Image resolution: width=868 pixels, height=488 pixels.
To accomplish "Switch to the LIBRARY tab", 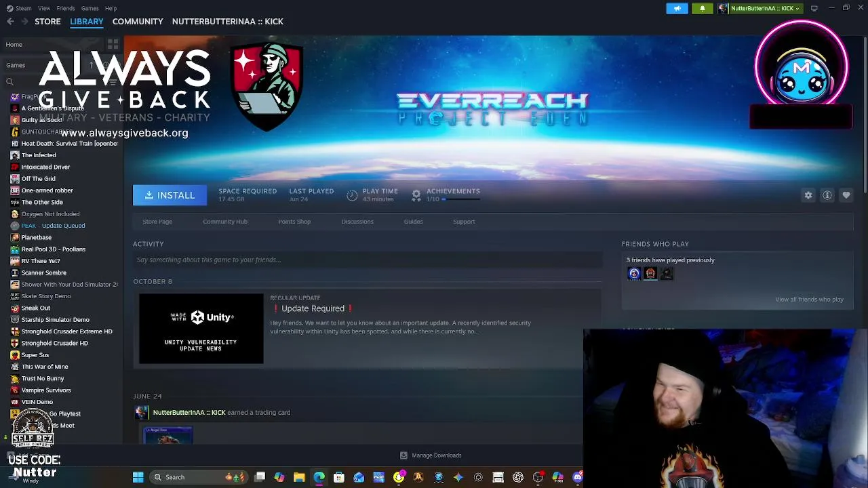I will point(87,22).
